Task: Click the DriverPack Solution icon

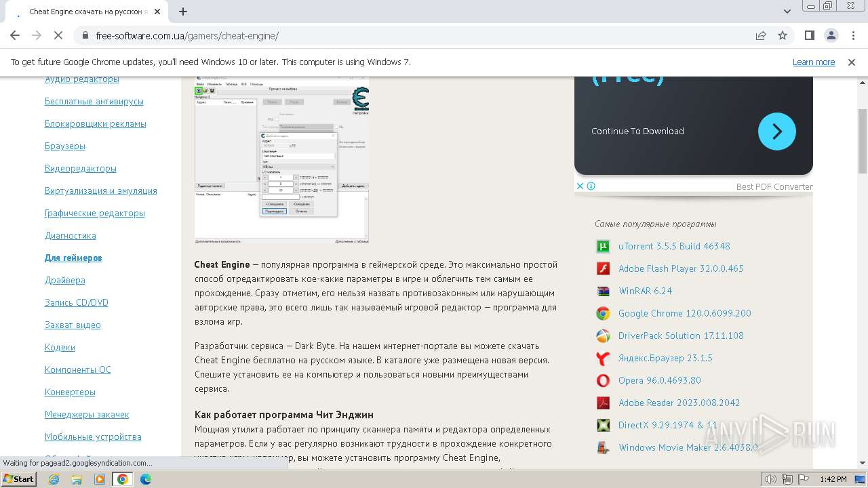Action: (603, 336)
